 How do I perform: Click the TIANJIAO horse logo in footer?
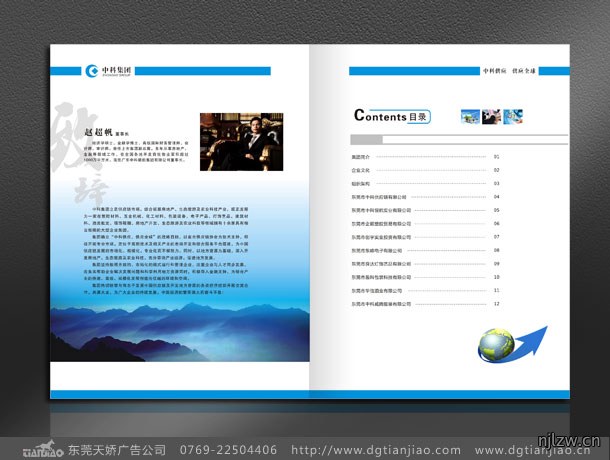[x=43, y=448]
